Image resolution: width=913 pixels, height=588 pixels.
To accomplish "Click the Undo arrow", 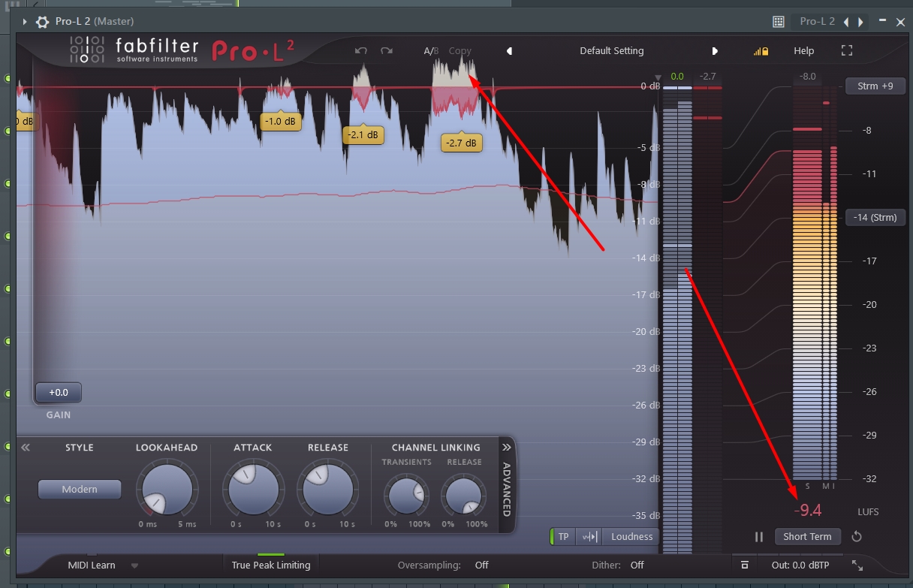I will [x=361, y=51].
